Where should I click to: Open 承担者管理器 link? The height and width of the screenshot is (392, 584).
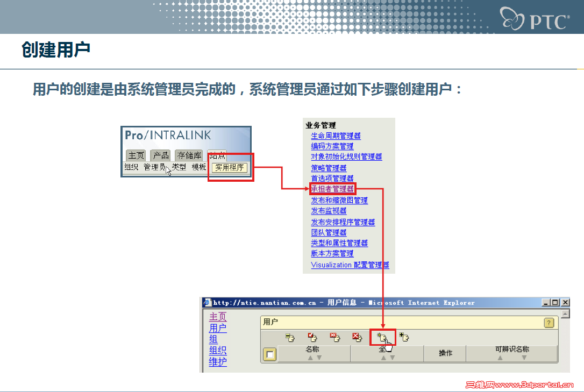point(332,189)
